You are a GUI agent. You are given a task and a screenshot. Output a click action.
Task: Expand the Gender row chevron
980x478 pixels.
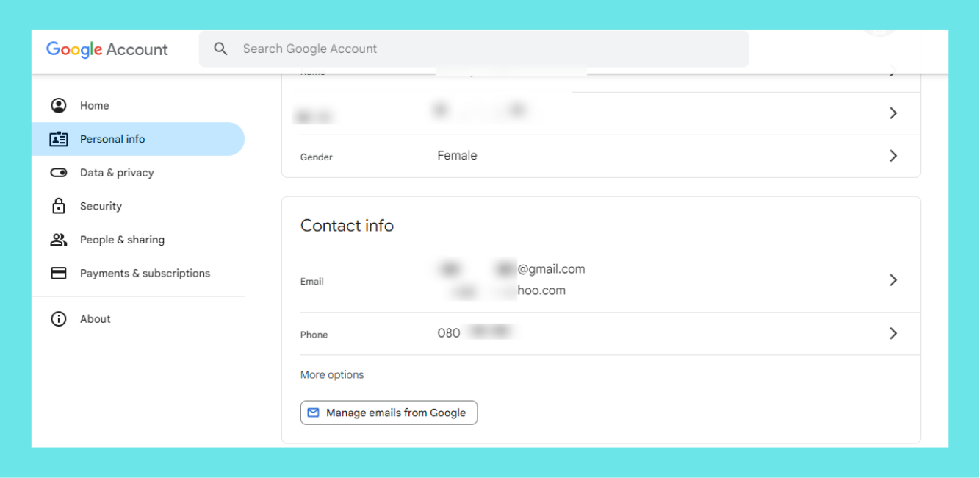point(893,156)
